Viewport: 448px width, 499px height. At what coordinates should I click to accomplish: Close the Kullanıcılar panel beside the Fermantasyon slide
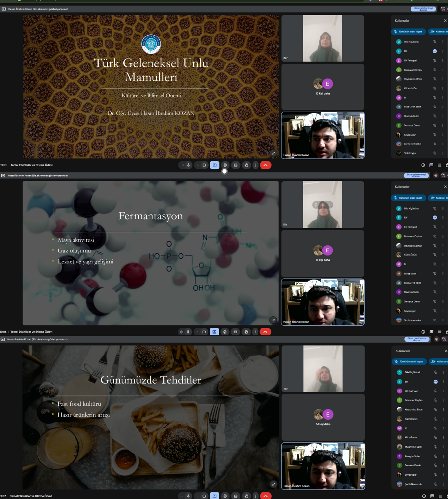445,187
